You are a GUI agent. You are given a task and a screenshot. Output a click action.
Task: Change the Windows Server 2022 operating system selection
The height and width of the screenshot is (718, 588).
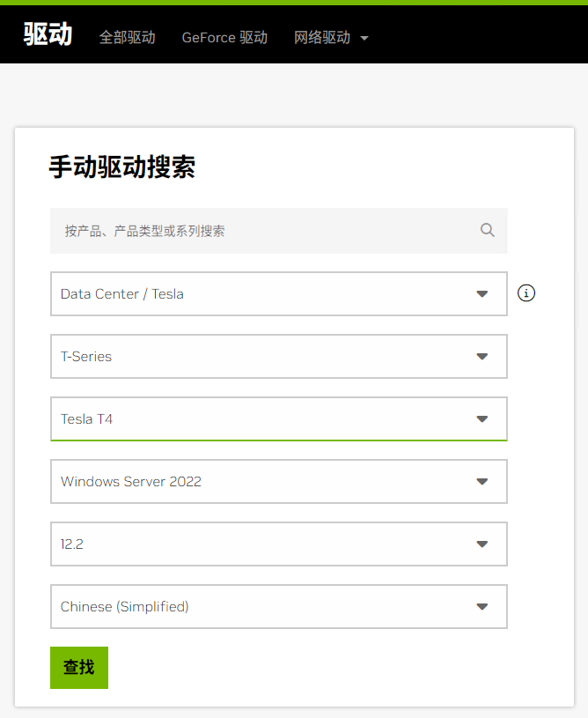pos(264,482)
